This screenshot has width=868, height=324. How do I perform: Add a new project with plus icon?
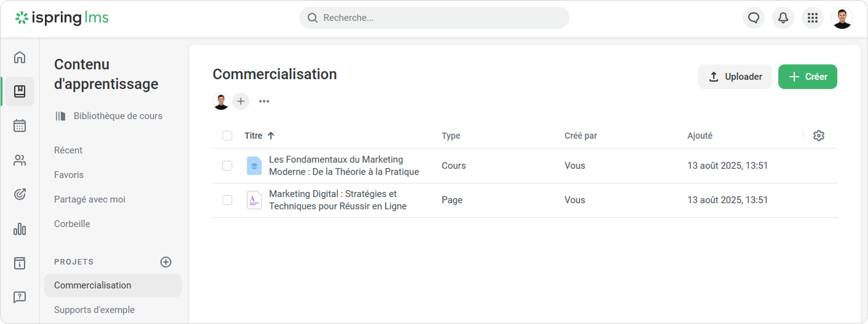pos(166,262)
